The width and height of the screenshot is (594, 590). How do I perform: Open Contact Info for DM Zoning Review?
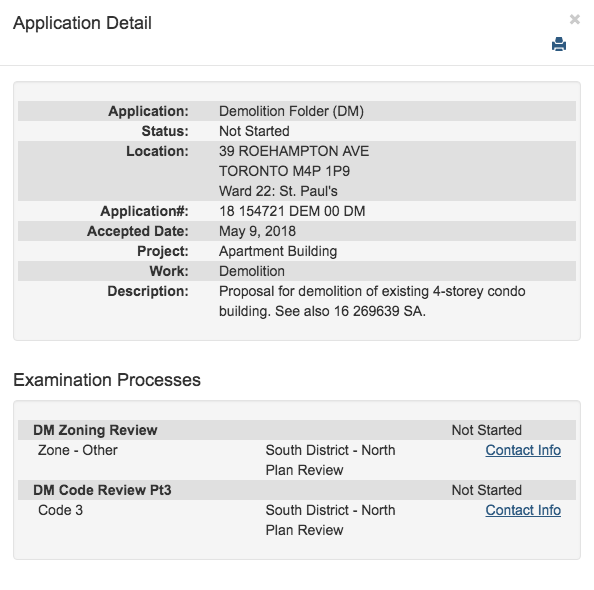(523, 450)
